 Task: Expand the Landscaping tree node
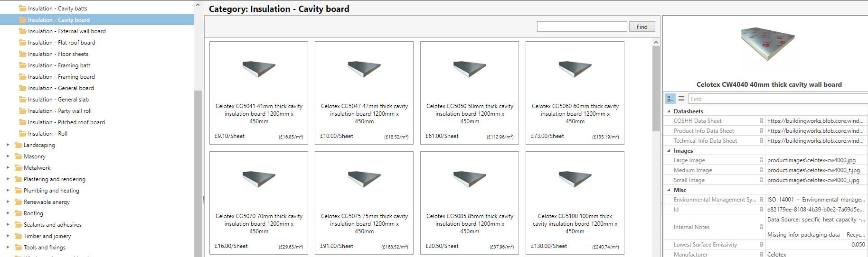pyautogui.click(x=8, y=145)
